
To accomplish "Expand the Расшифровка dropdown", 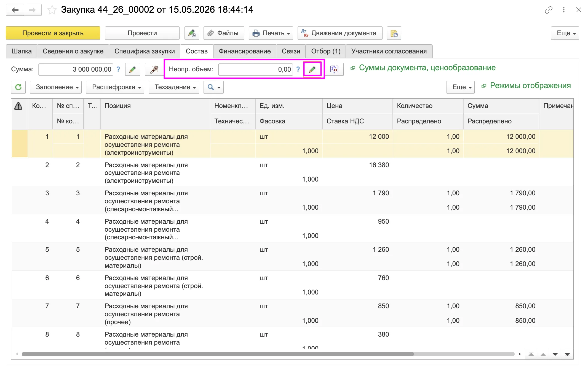I will click(x=115, y=87).
